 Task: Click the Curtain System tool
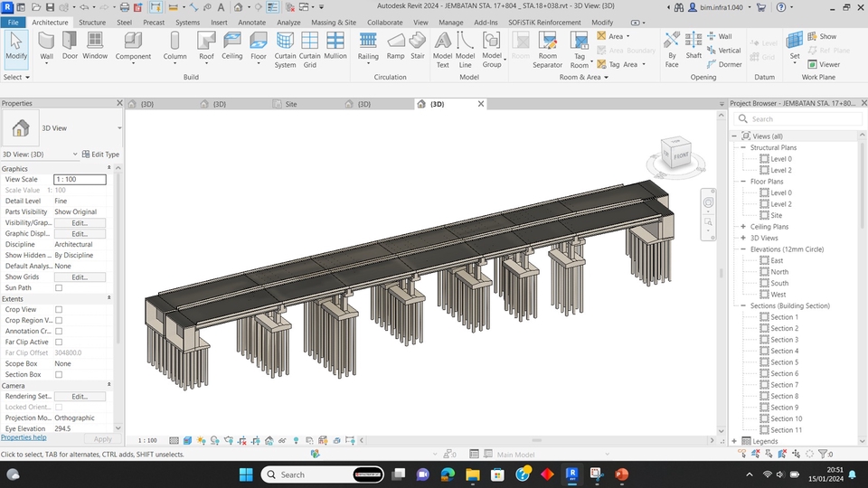(x=285, y=50)
